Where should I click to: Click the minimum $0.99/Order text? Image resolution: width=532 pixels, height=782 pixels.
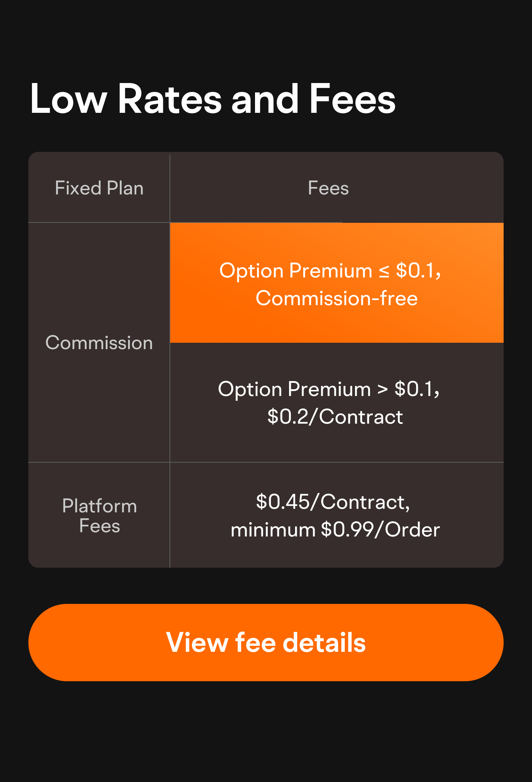335,530
